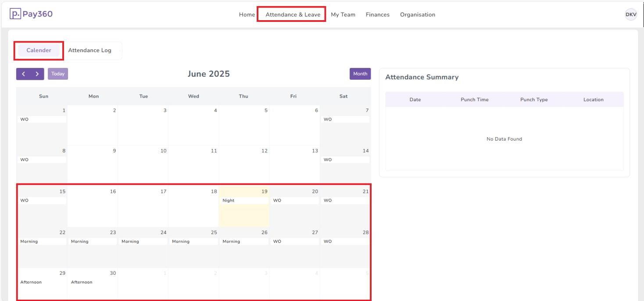Image resolution: width=644 pixels, height=301 pixels.
Task: Switch to Calender tab
Action: click(39, 50)
